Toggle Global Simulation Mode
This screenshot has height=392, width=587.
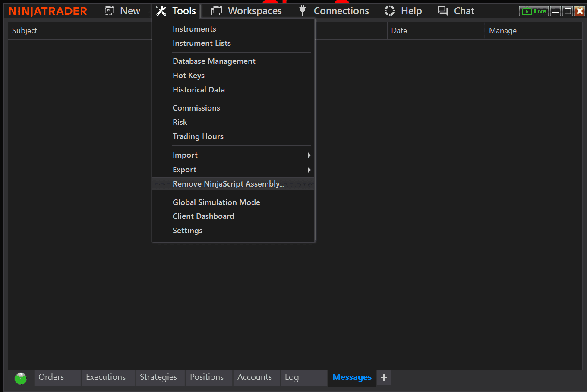216,202
